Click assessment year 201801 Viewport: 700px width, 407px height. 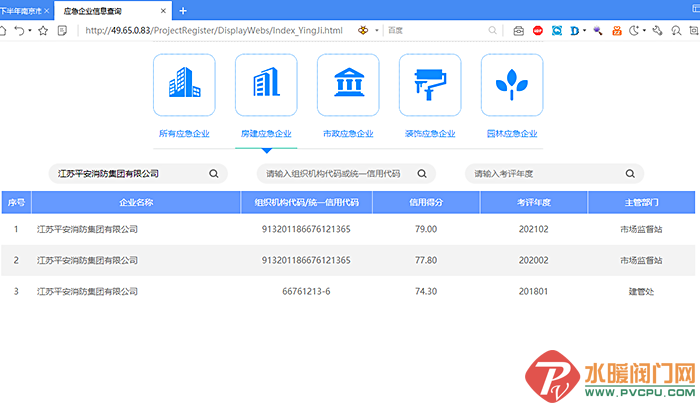click(x=533, y=291)
